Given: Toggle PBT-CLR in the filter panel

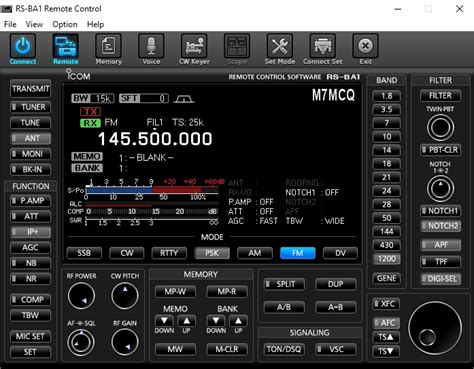Looking at the screenshot, I should click(x=440, y=150).
